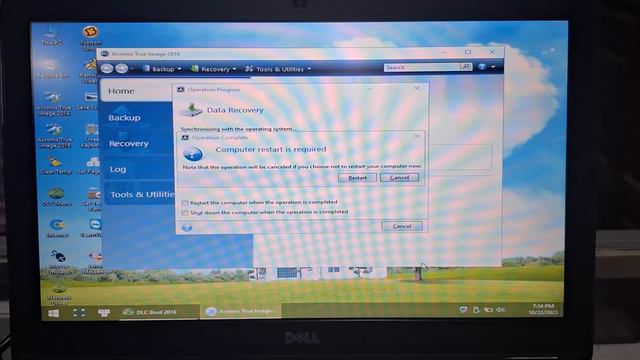
Task: Cancel the Data Recovery operation progress
Action: pos(402,226)
